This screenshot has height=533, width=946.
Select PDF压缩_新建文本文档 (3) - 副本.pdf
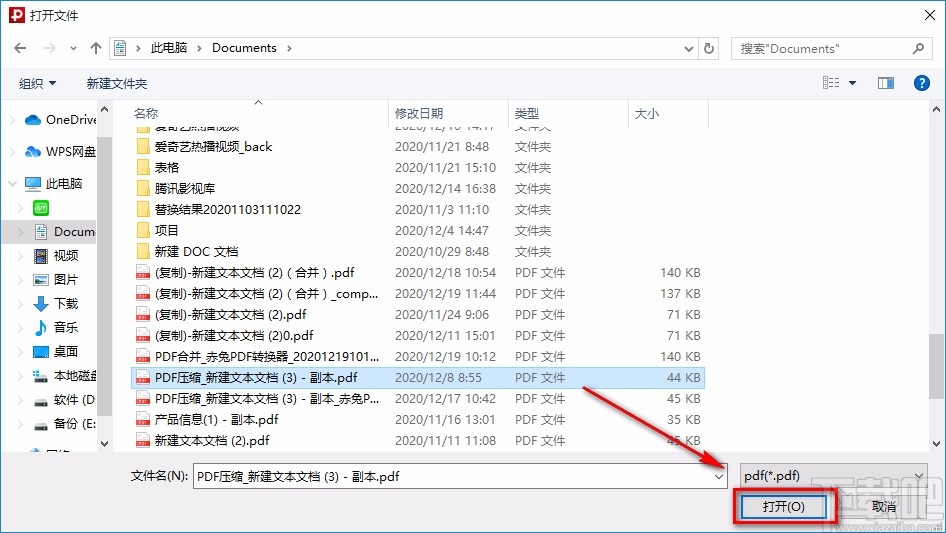[417, 378]
